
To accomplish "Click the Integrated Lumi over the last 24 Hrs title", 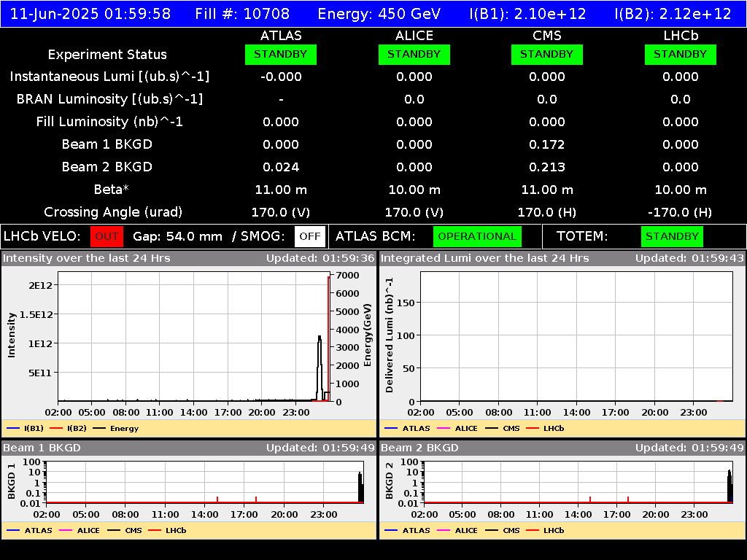I will [485, 258].
